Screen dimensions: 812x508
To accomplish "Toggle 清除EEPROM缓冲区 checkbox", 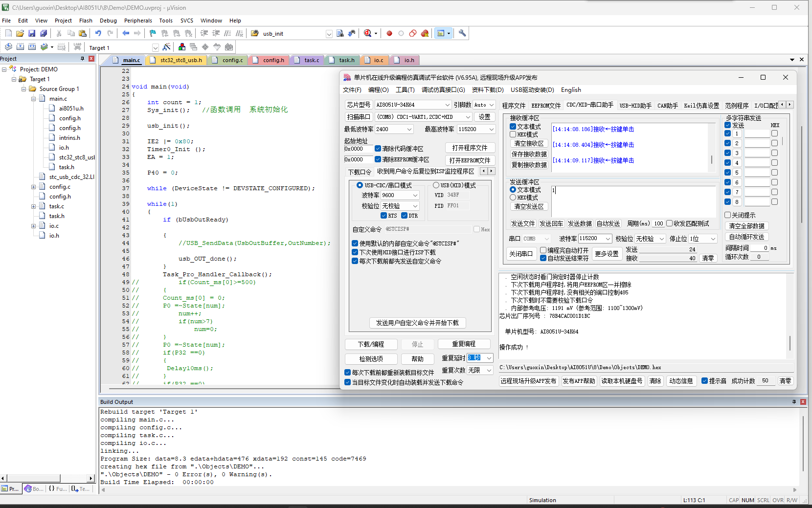I will [x=378, y=159].
